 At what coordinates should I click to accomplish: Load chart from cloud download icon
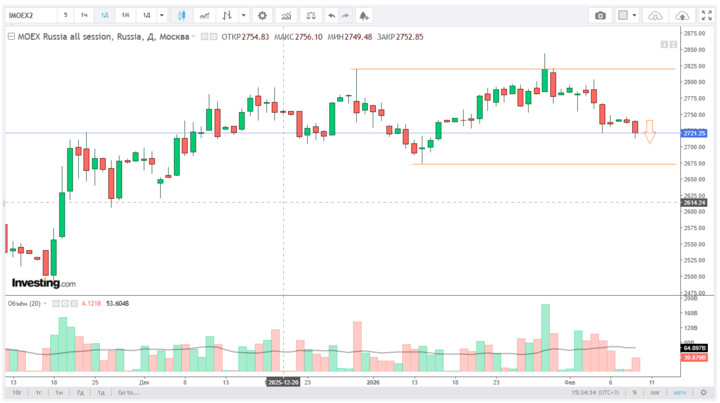pyautogui.click(x=656, y=16)
